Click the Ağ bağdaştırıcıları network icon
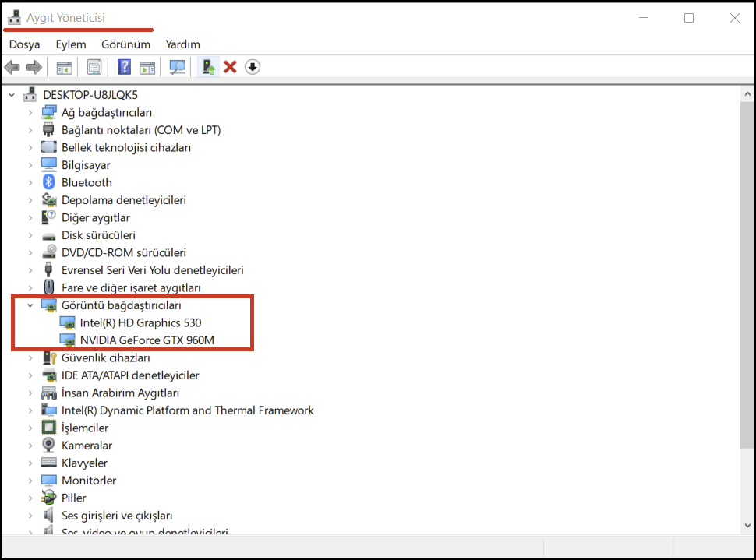 click(x=48, y=112)
